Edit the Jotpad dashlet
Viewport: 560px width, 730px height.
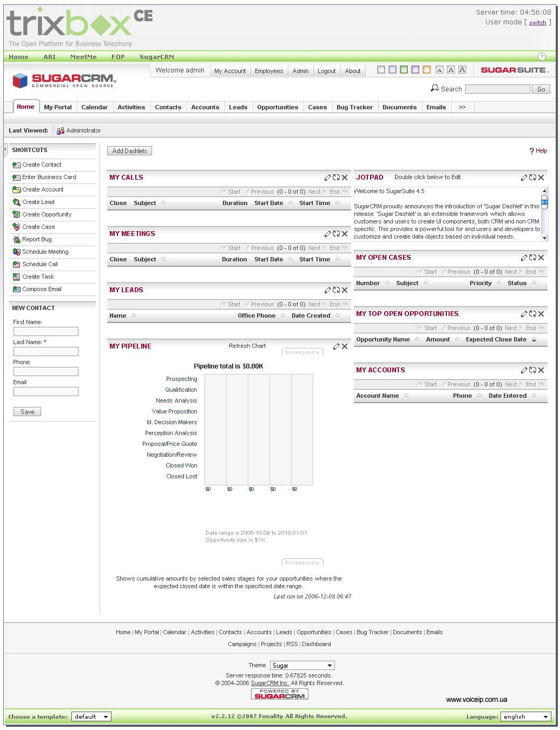coord(524,177)
